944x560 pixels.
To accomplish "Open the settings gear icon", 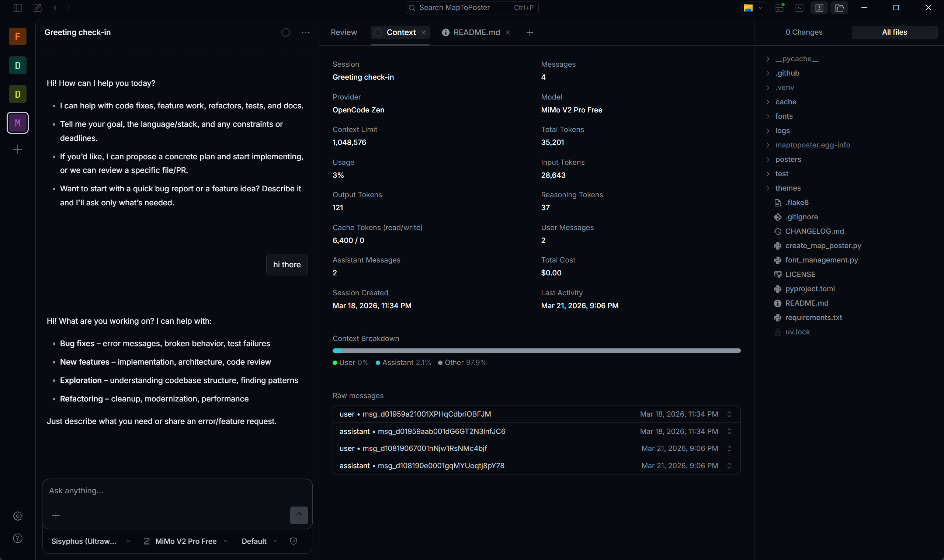I will (17, 516).
